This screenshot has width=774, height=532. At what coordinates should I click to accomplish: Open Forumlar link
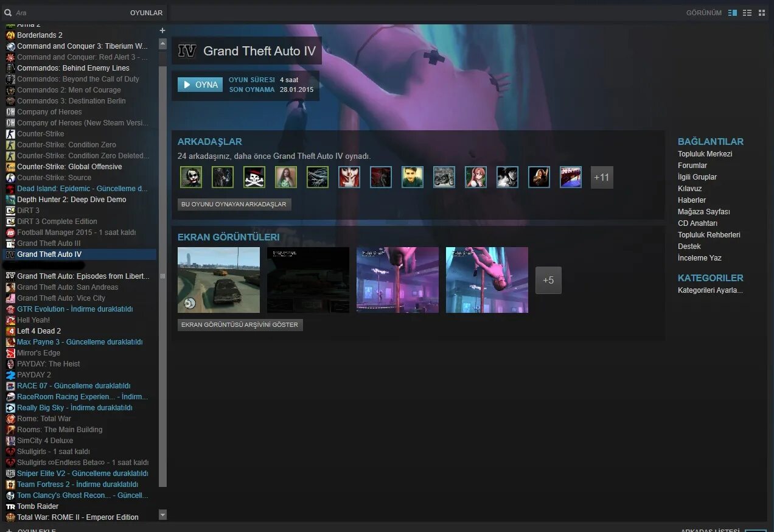pyautogui.click(x=692, y=166)
